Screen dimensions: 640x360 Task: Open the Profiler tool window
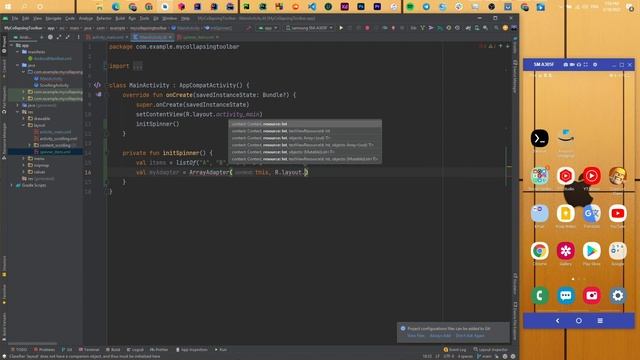[159, 350]
